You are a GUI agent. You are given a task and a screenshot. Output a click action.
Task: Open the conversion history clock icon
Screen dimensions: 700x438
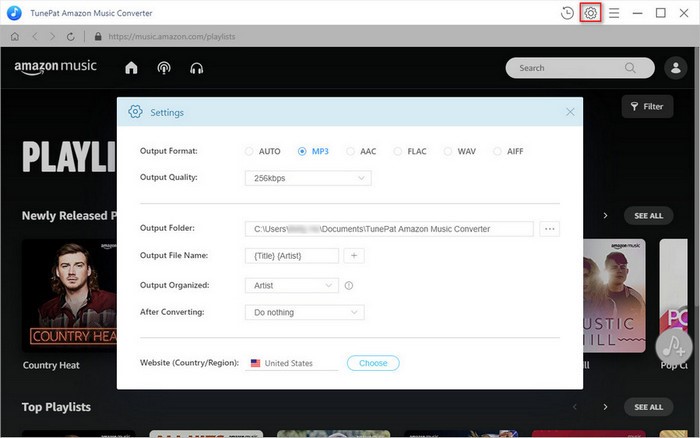pyautogui.click(x=567, y=13)
